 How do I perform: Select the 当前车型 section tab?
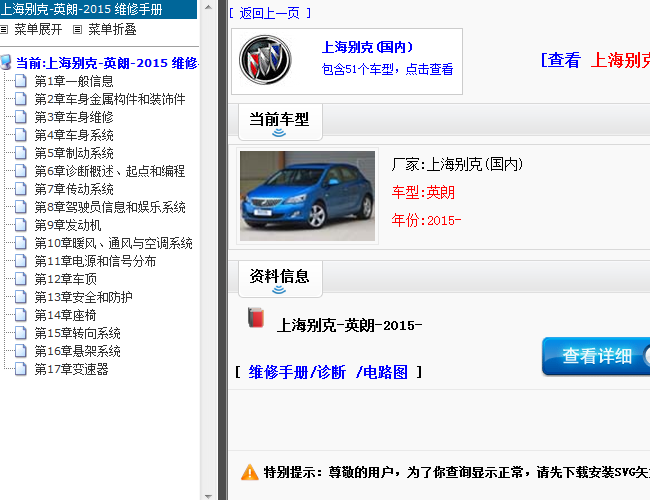click(x=280, y=122)
